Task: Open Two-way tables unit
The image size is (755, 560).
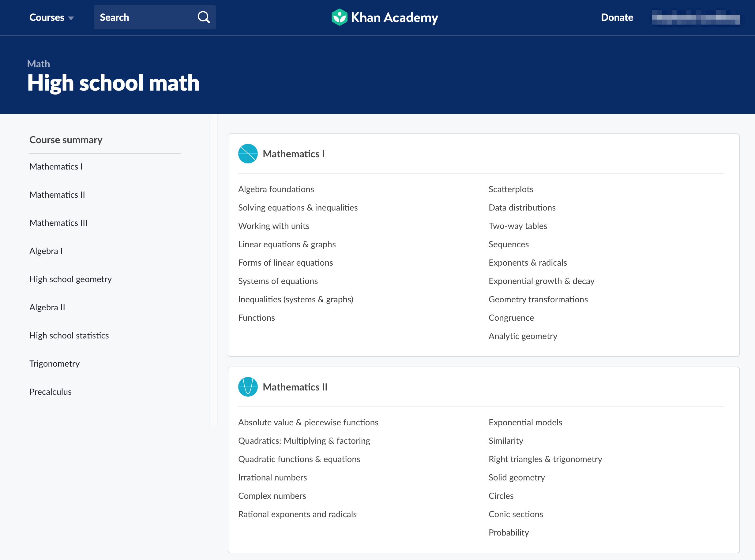Action: (x=518, y=226)
